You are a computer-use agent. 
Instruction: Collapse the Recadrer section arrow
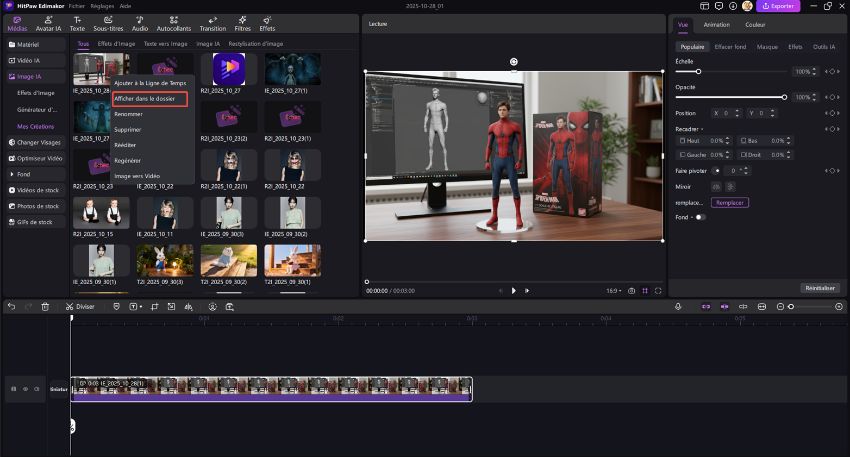702,129
